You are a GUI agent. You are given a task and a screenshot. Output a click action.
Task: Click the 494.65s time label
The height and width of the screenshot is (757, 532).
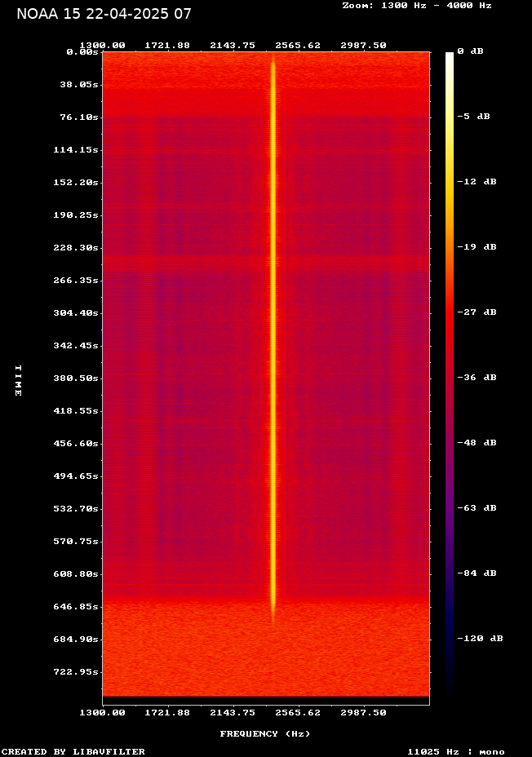(x=76, y=476)
